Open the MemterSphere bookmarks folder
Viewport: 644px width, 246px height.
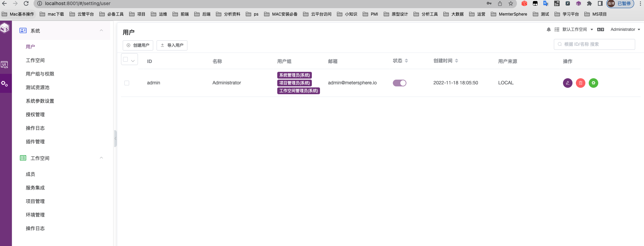point(509,14)
